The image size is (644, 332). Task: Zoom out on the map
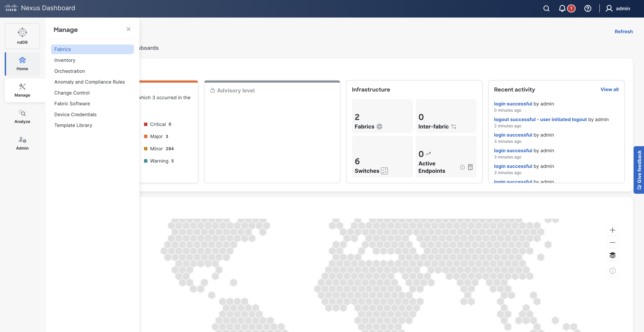(x=612, y=242)
